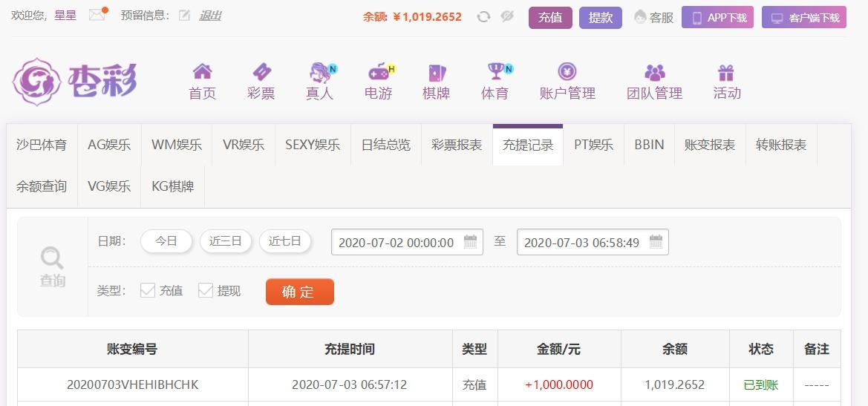Open the mail envelope icon
The image size is (868, 406).
click(97, 15)
